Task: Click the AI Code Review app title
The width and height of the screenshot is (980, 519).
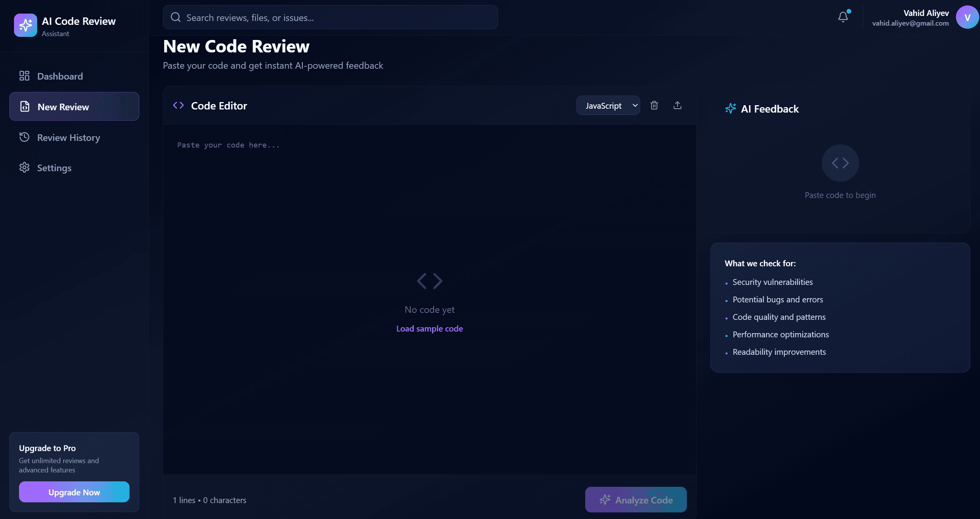Action: pyautogui.click(x=79, y=21)
